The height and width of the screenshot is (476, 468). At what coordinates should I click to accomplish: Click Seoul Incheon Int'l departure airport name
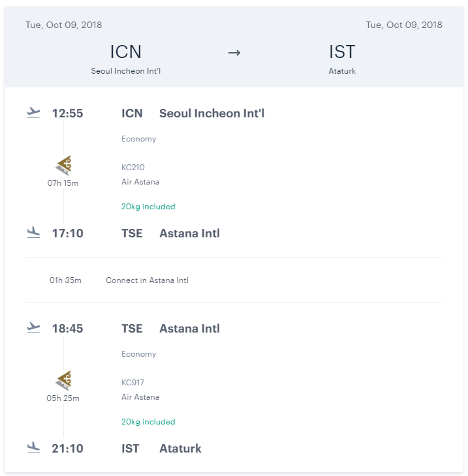[211, 113]
